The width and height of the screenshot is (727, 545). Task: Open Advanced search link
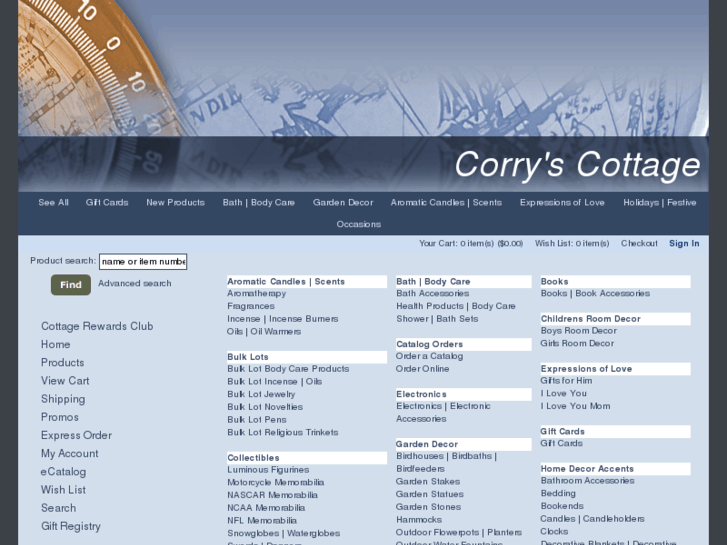coord(134,283)
